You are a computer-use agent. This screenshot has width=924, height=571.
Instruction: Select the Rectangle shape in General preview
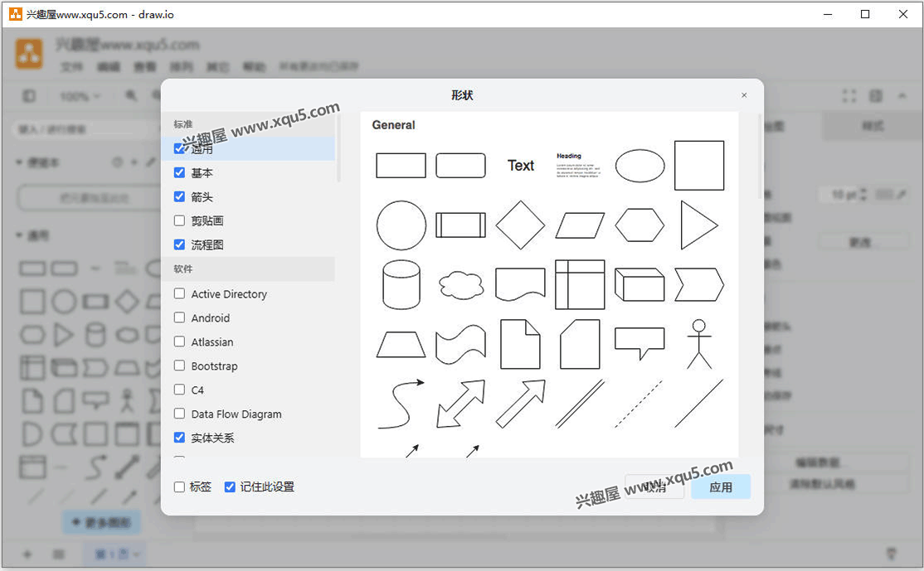[x=401, y=166]
